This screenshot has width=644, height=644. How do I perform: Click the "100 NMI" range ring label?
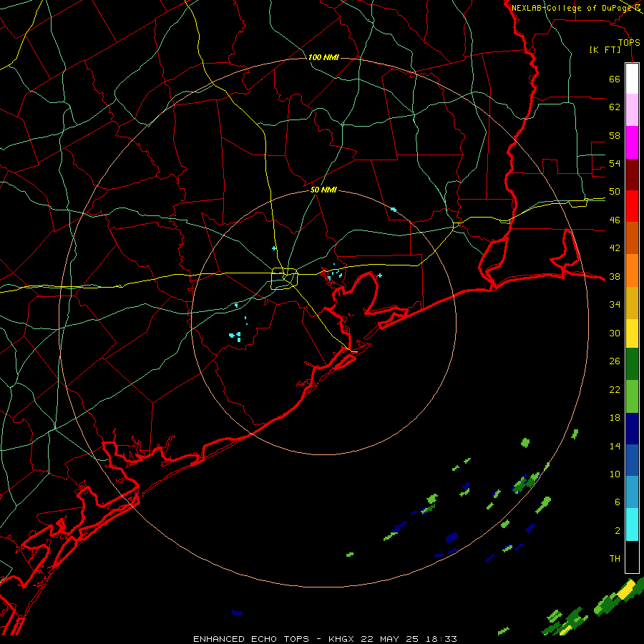point(323,57)
